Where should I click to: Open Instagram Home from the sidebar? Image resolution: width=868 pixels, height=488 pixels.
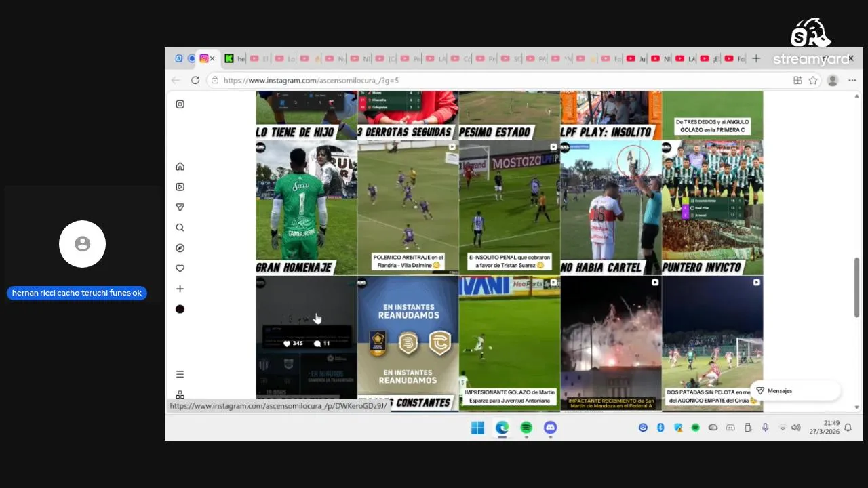[x=180, y=167]
